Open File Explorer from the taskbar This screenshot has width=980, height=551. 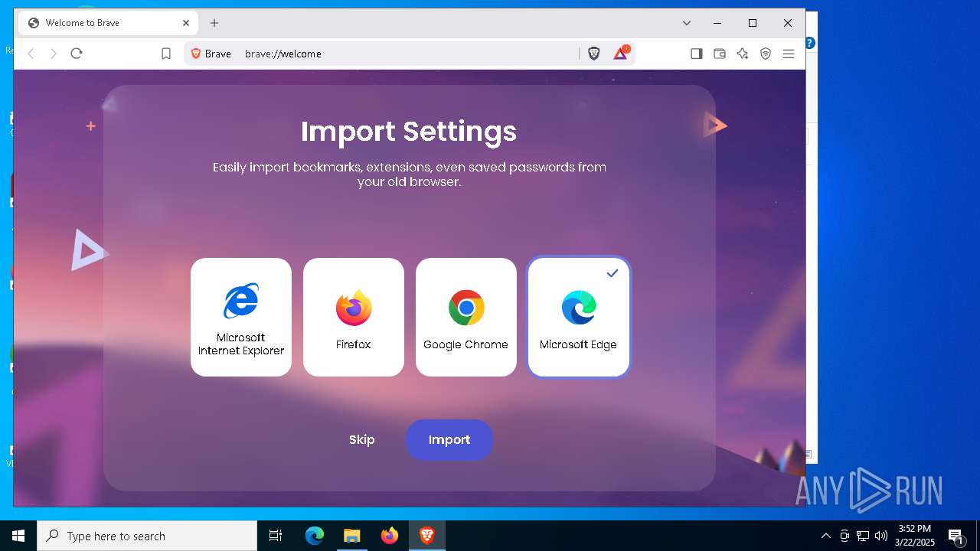point(351,536)
